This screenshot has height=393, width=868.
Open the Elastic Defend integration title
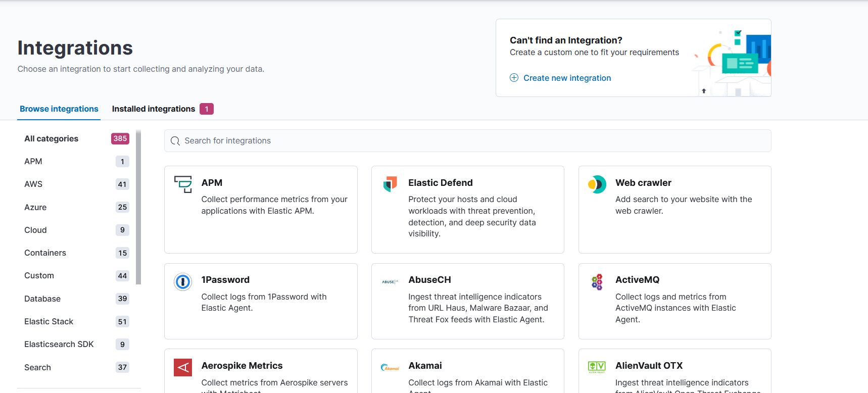441,183
